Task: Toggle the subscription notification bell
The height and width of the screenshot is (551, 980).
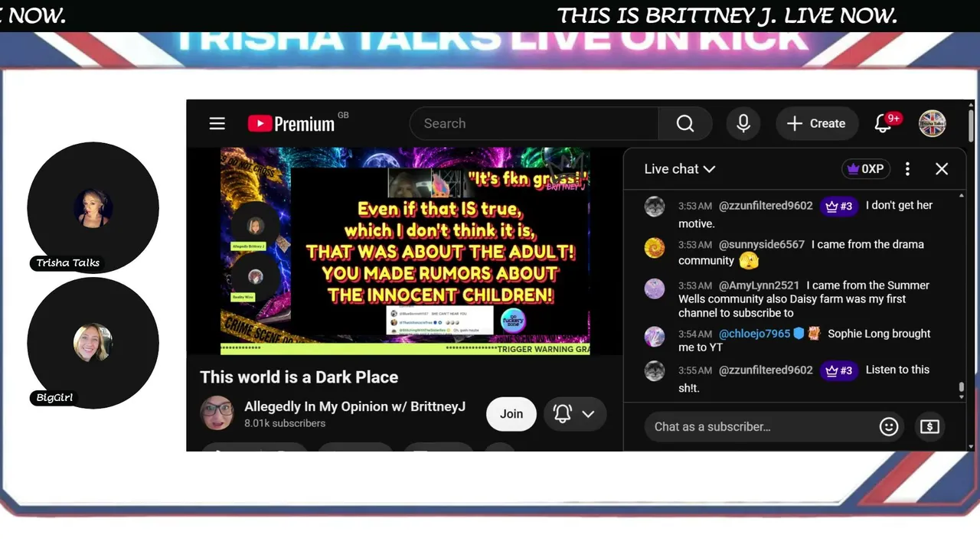Action: tap(563, 413)
